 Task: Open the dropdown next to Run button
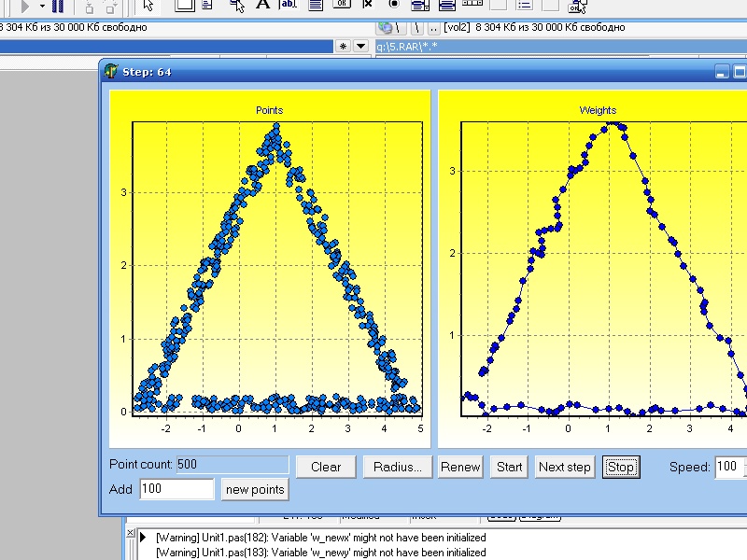pyautogui.click(x=42, y=6)
